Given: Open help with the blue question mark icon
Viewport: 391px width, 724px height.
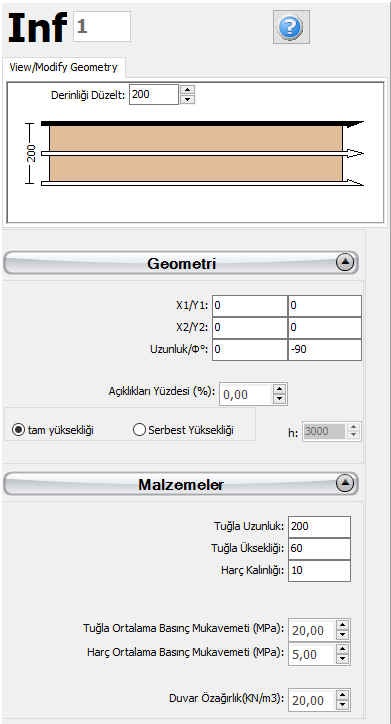Looking at the screenshot, I should point(291,28).
